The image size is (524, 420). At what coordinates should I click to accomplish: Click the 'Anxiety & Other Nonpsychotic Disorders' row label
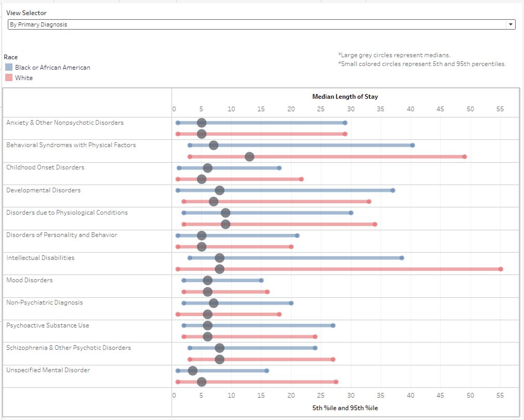click(x=65, y=123)
